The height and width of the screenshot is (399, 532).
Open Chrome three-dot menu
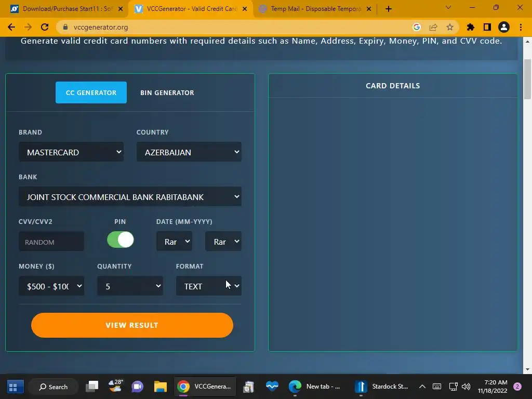(x=521, y=27)
